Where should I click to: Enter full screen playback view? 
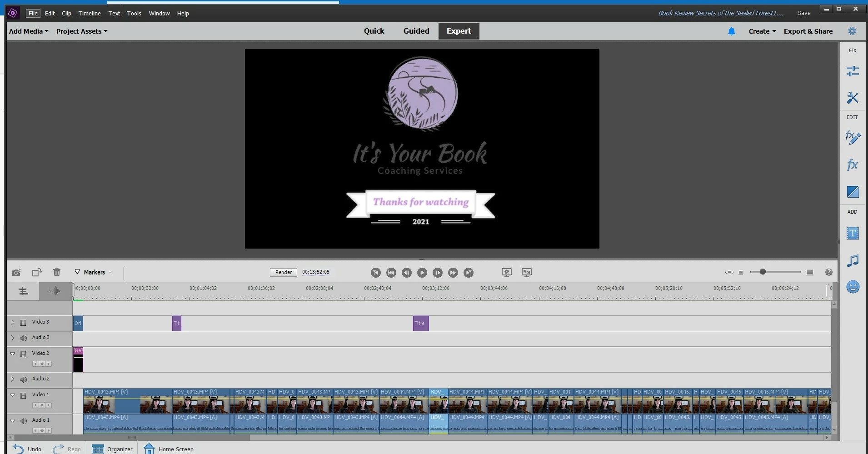527,272
